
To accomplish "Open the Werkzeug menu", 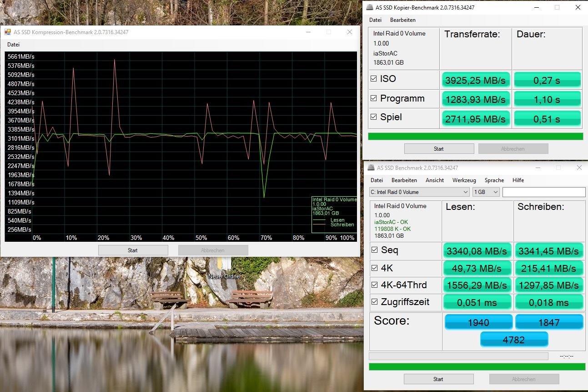I will (x=464, y=180).
